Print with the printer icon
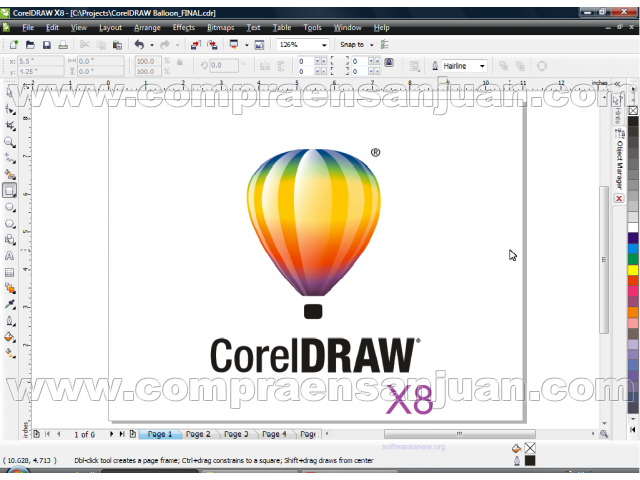This screenshot has width=640, height=480. (x=63, y=44)
